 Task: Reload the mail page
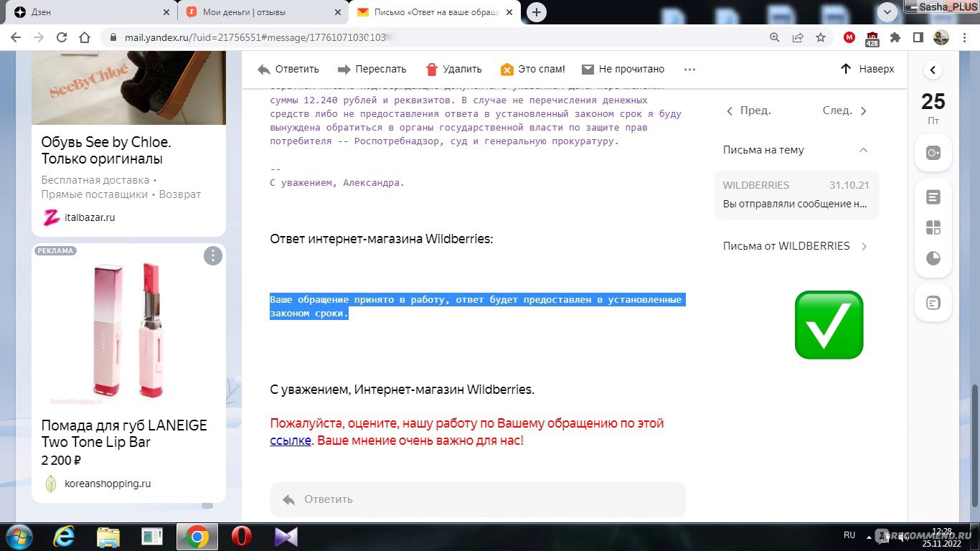click(x=62, y=37)
